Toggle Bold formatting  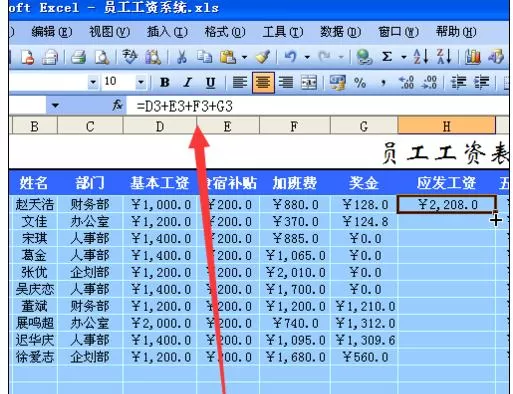(x=165, y=82)
